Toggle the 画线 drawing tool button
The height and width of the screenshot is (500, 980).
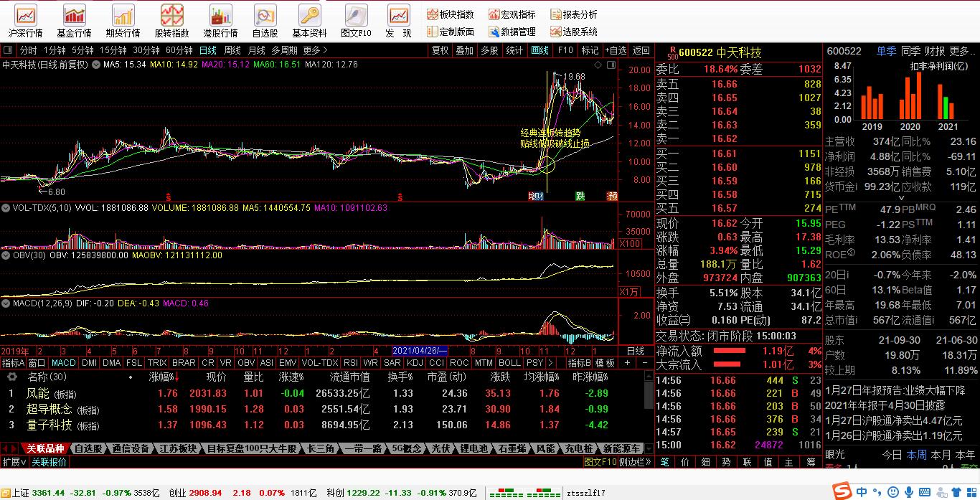click(540, 50)
